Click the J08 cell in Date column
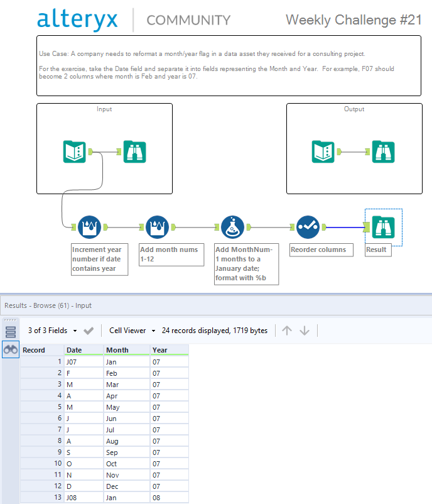The width and height of the screenshot is (432, 504). [x=84, y=498]
